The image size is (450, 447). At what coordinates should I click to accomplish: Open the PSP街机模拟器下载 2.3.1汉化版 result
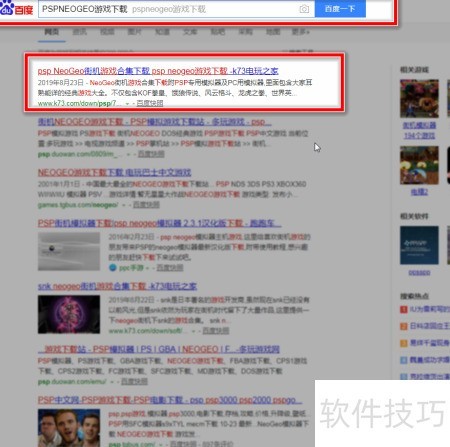159,223
